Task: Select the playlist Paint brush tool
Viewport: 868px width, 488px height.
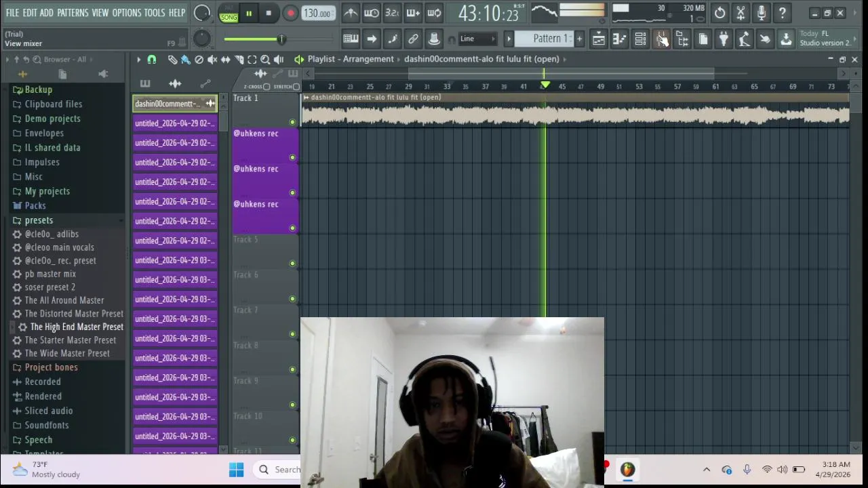Action: (185, 60)
